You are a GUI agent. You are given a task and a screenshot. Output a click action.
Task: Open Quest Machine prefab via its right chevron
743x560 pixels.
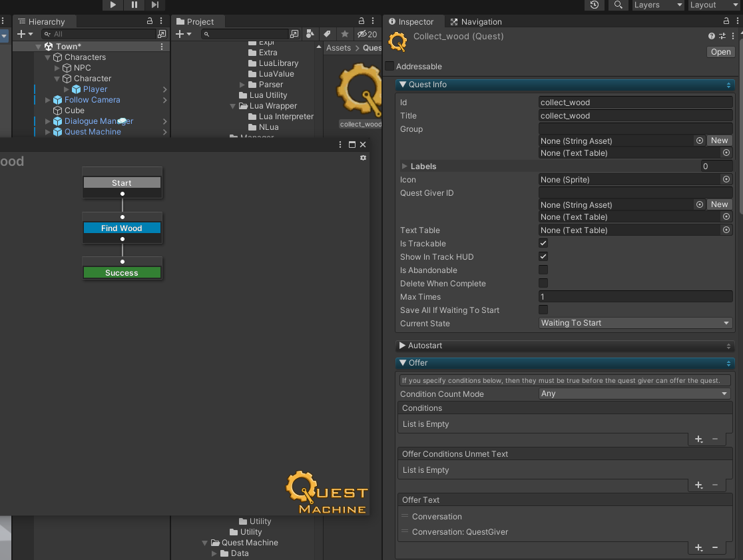(x=164, y=133)
